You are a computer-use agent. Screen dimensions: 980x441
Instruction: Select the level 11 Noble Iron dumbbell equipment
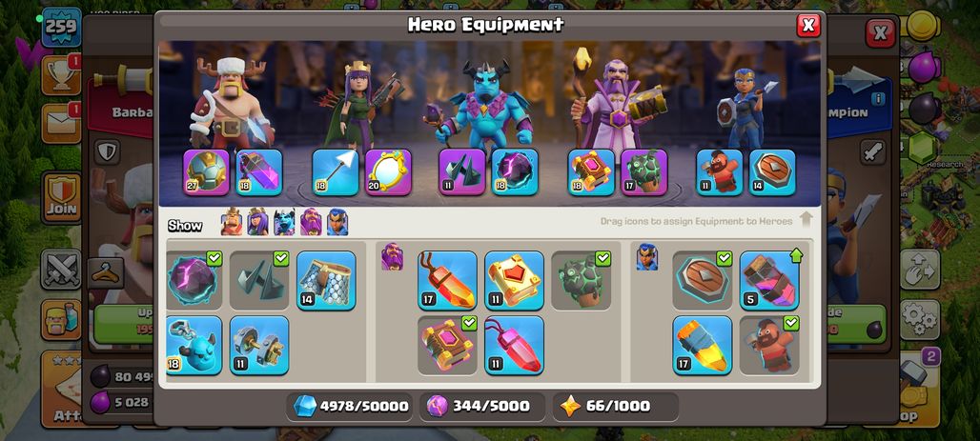(x=259, y=345)
